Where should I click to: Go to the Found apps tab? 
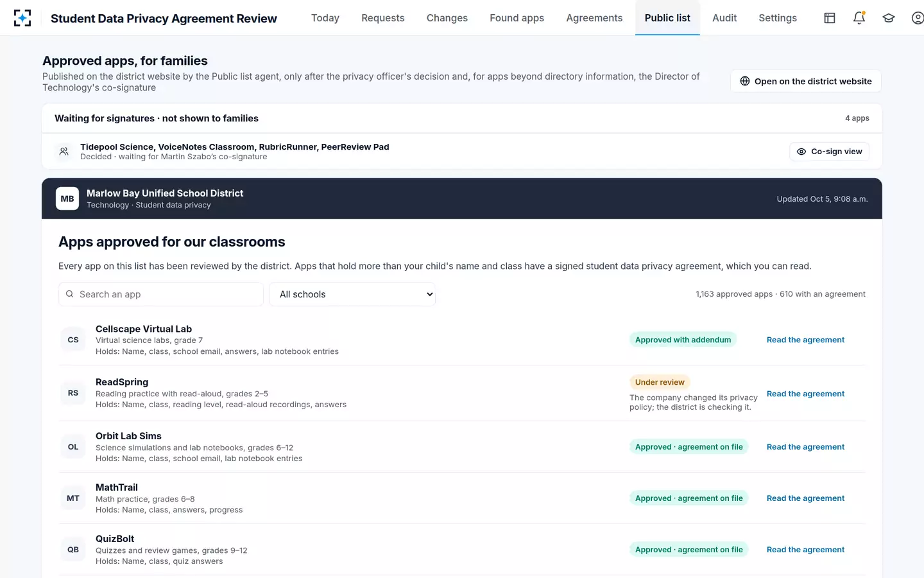tap(517, 18)
